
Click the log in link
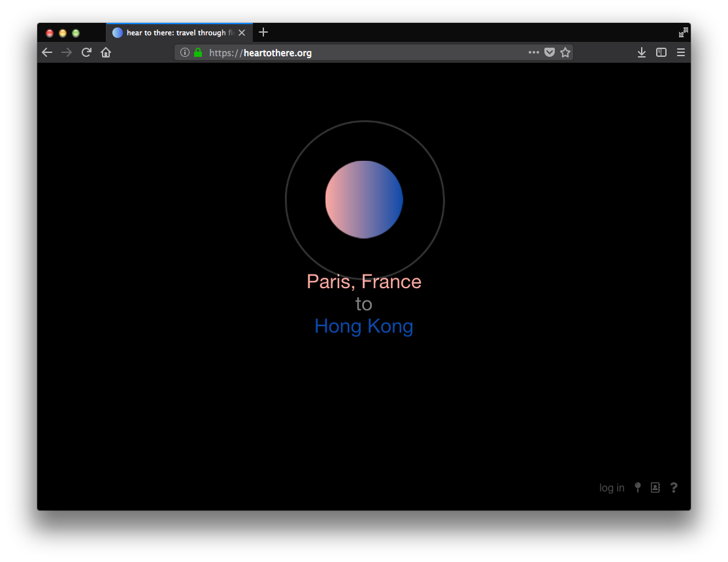point(612,488)
